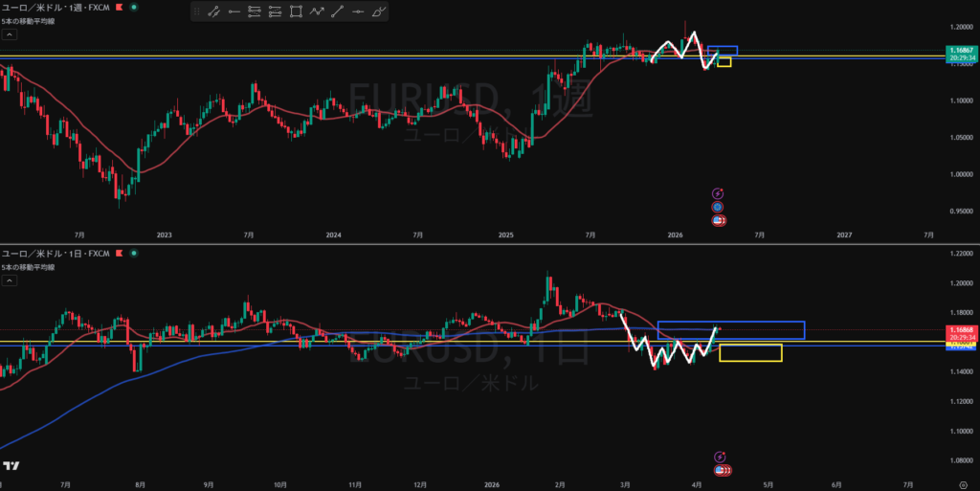Image resolution: width=980 pixels, height=491 pixels.
Task: Open the purple lightning event icon on weekly chart
Action: pos(718,192)
